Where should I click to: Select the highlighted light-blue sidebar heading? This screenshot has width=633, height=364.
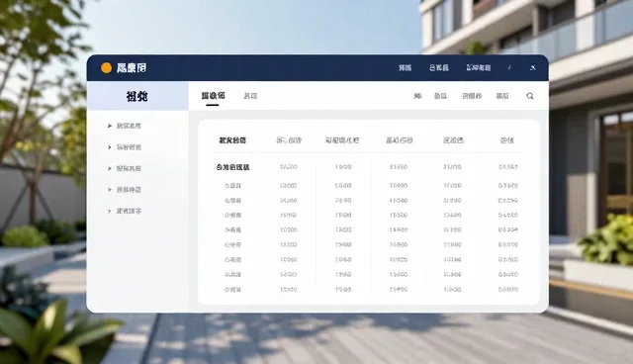click(137, 96)
